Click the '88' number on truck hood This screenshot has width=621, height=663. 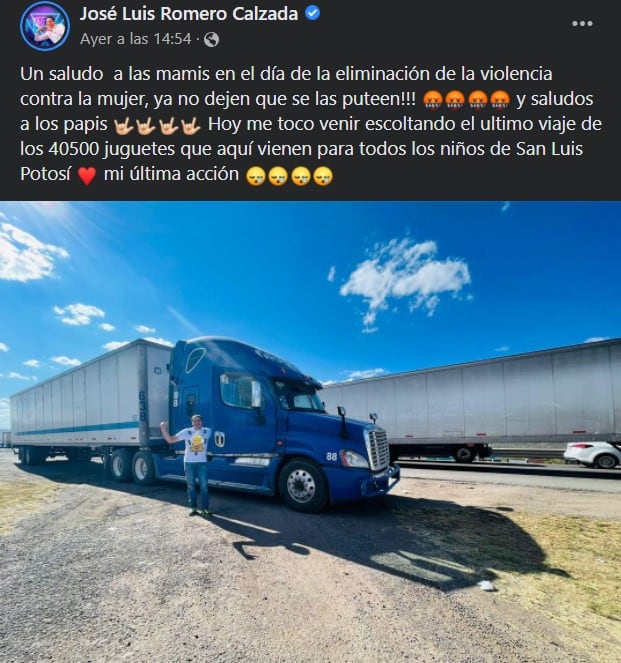coord(331,456)
